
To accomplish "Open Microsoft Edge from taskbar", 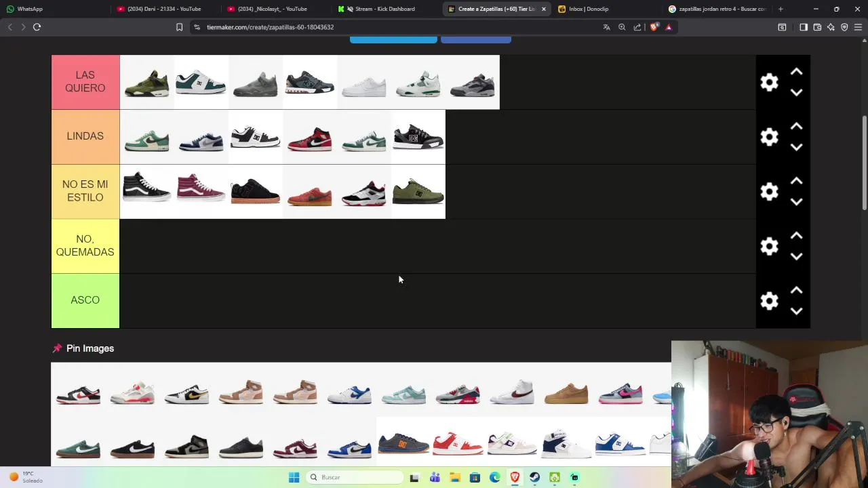I will point(494,477).
